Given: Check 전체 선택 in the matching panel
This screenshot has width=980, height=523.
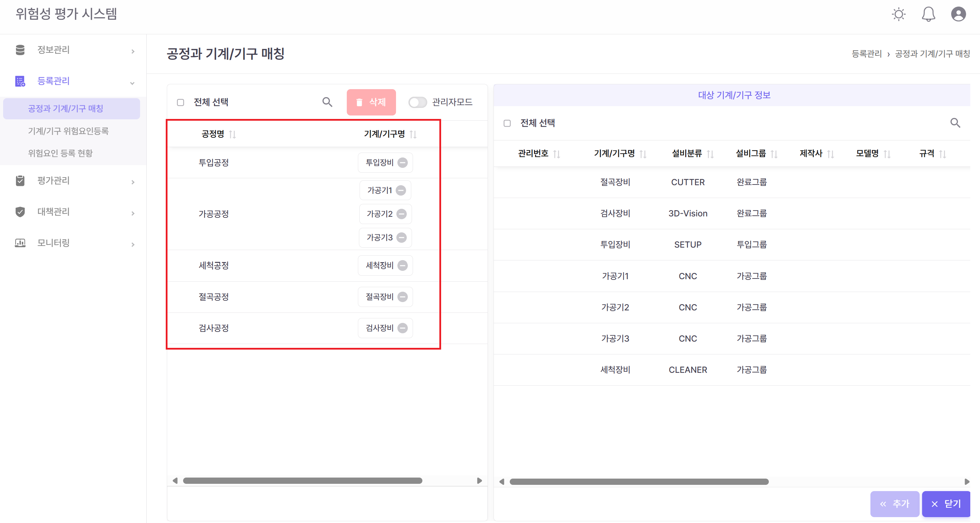Looking at the screenshot, I should pos(181,102).
